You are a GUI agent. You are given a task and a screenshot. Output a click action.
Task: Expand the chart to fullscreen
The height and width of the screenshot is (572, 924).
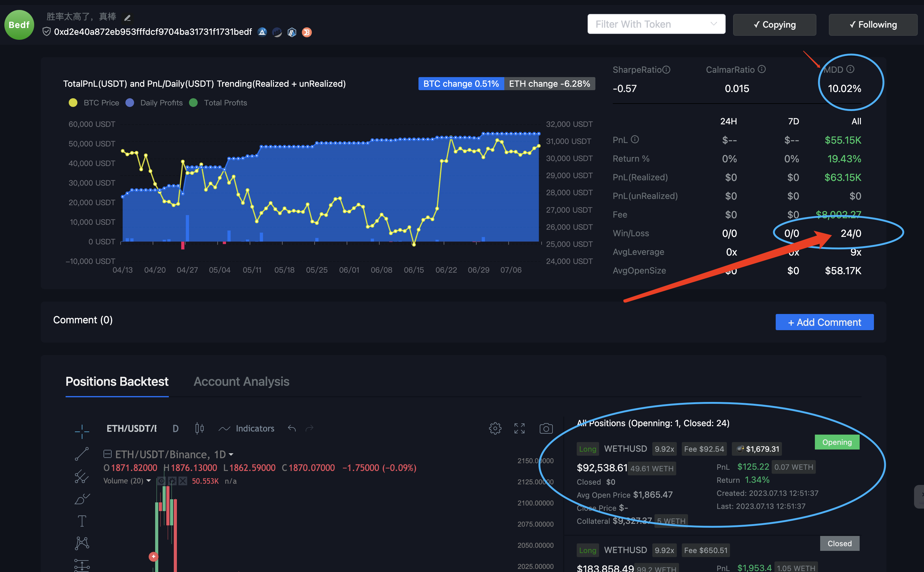point(519,428)
